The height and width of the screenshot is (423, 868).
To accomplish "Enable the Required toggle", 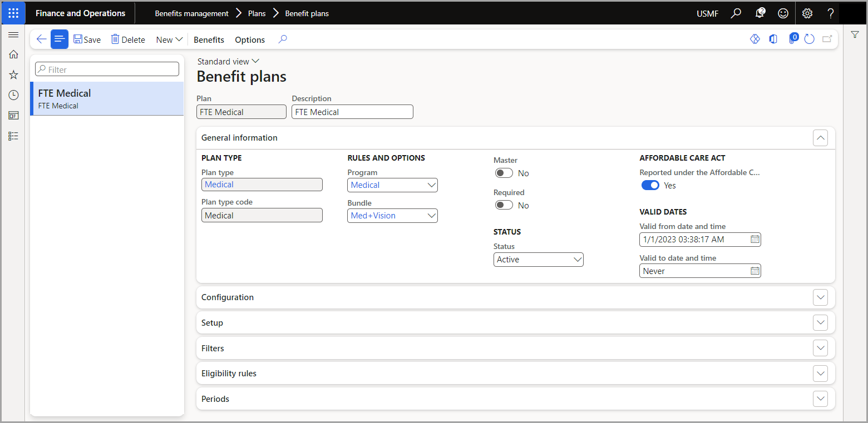I will [x=504, y=205].
